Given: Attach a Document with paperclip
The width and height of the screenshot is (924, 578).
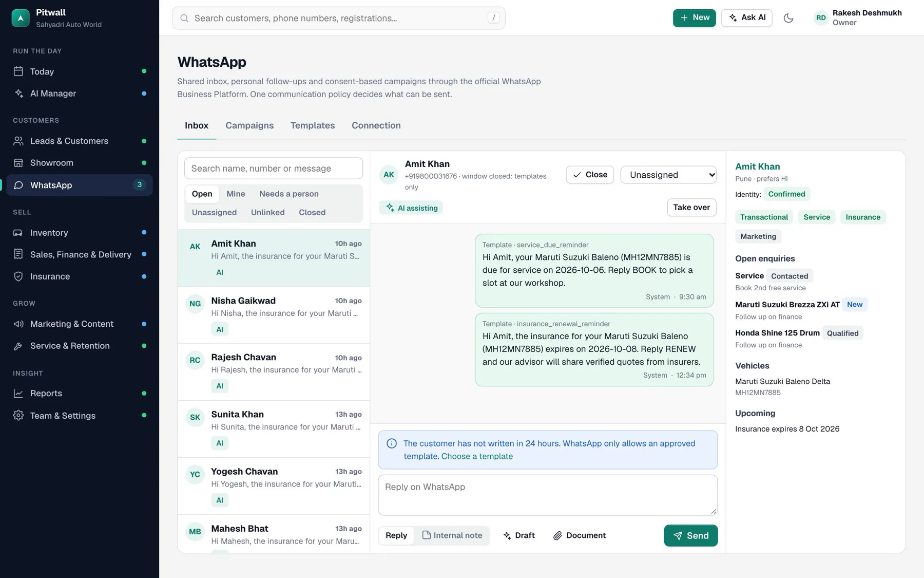Looking at the screenshot, I should click(x=580, y=535).
